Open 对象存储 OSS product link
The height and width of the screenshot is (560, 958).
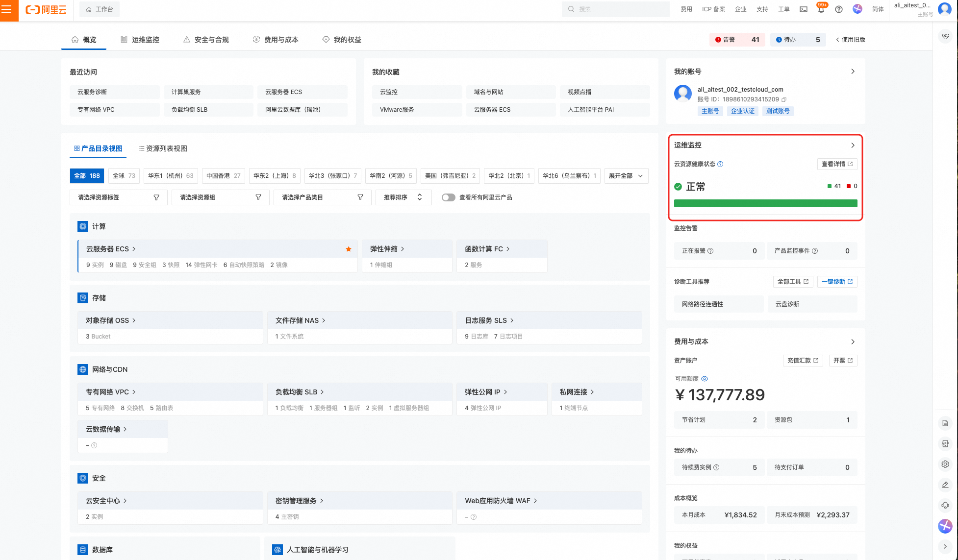110,320
